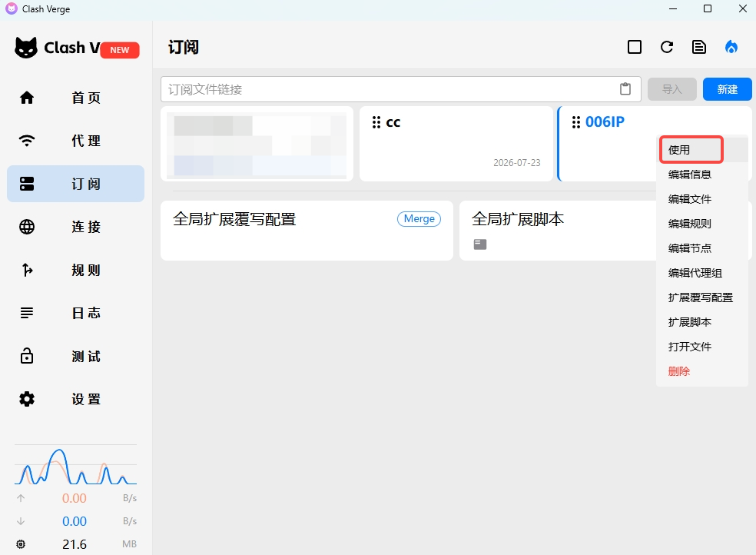Viewport: 756px width, 555px height.
Task: Choose 编辑文件 from the context menu
Action: click(x=702, y=199)
